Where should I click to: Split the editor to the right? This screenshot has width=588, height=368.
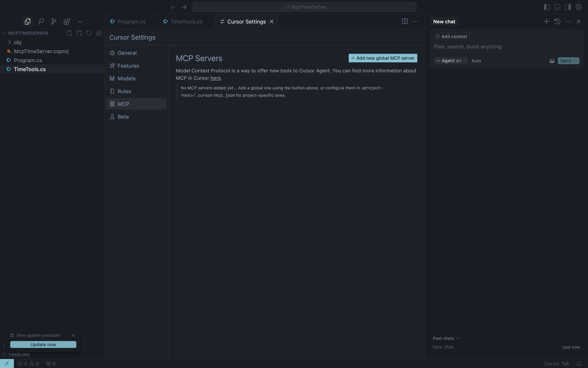pos(405,21)
